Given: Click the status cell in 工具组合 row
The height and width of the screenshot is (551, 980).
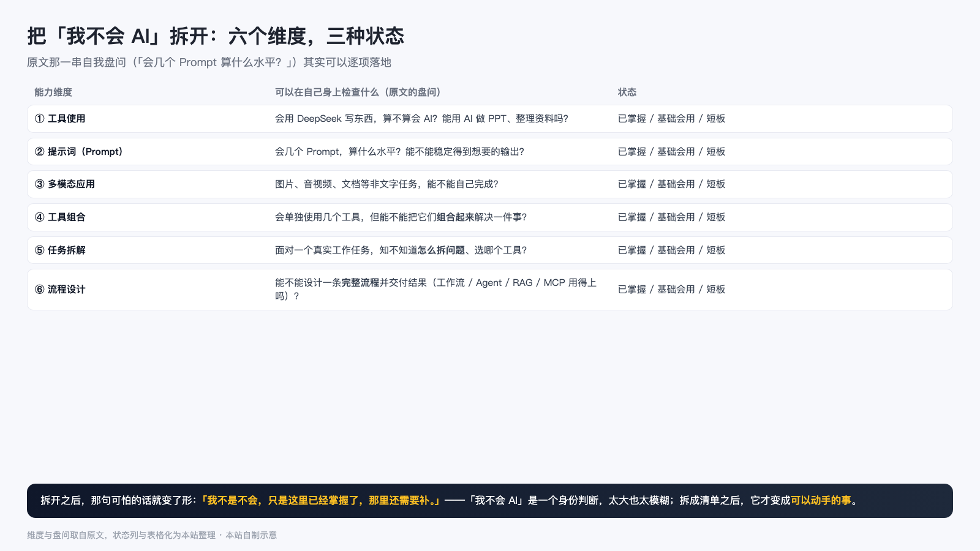Looking at the screenshot, I should click(671, 217).
